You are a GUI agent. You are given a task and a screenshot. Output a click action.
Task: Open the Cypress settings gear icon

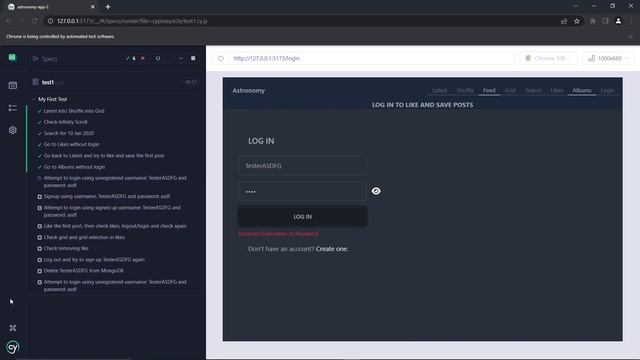tap(13, 130)
